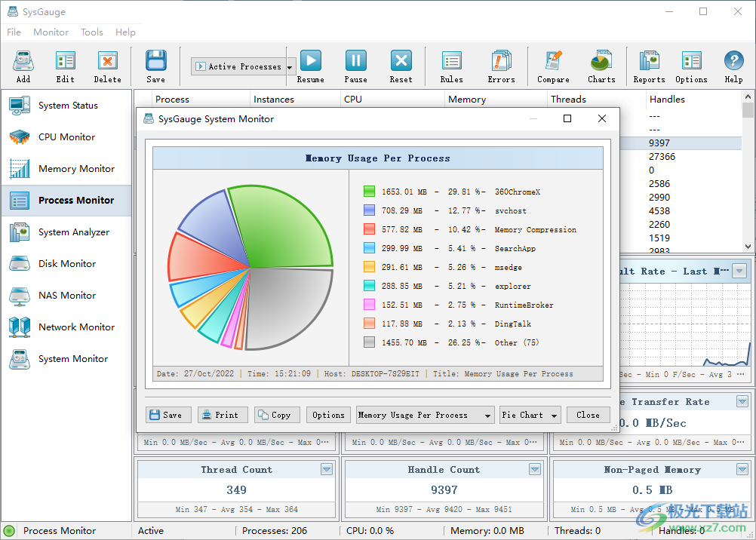Expand the Non-Paged Memory panel dropdown
The image size is (756, 540).
click(x=742, y=469)
